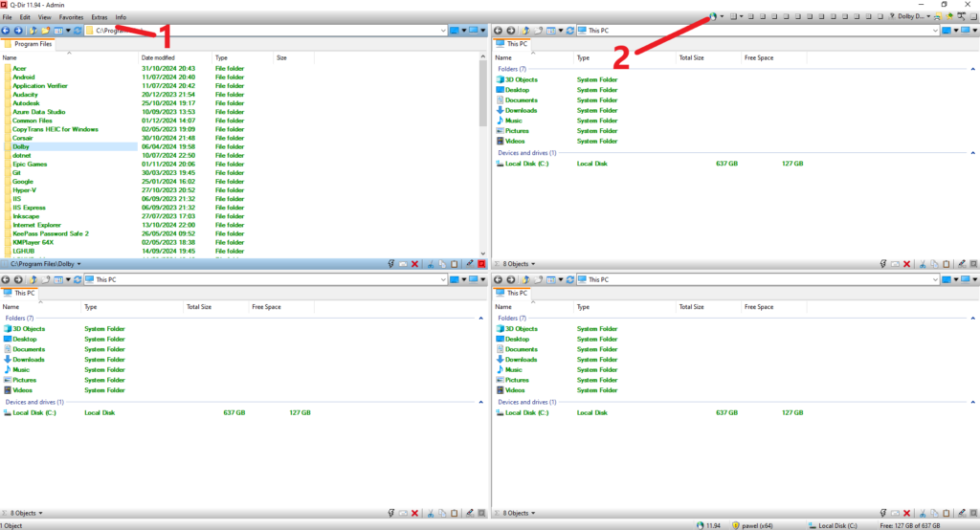The image size is (980, 530).
Task: Collapse the Folders (7) group in top-right pane
Action: 973,70
